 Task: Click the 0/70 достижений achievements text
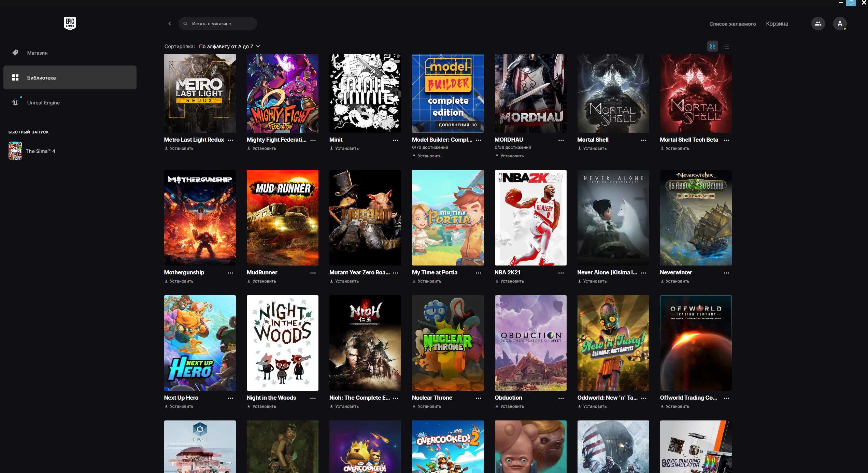point(430,147)
